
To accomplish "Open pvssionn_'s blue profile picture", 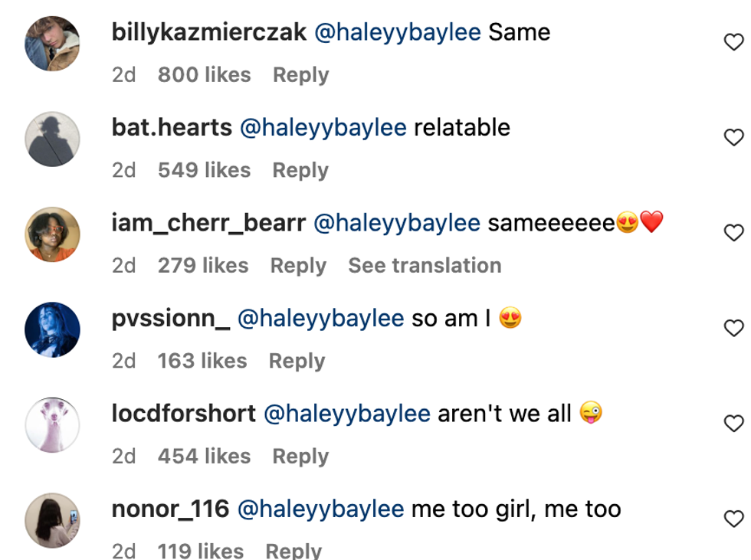I will click(x=53, y=329).
